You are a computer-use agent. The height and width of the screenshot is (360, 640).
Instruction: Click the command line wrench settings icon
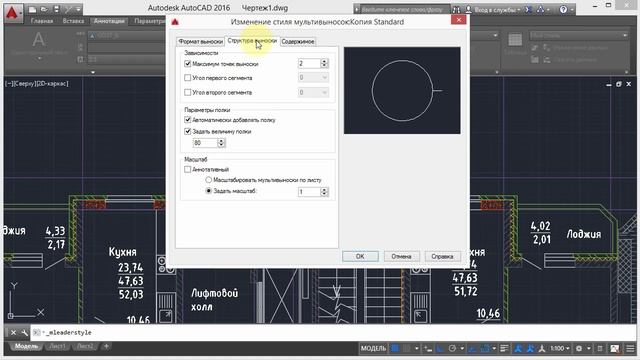coord(24,333)
